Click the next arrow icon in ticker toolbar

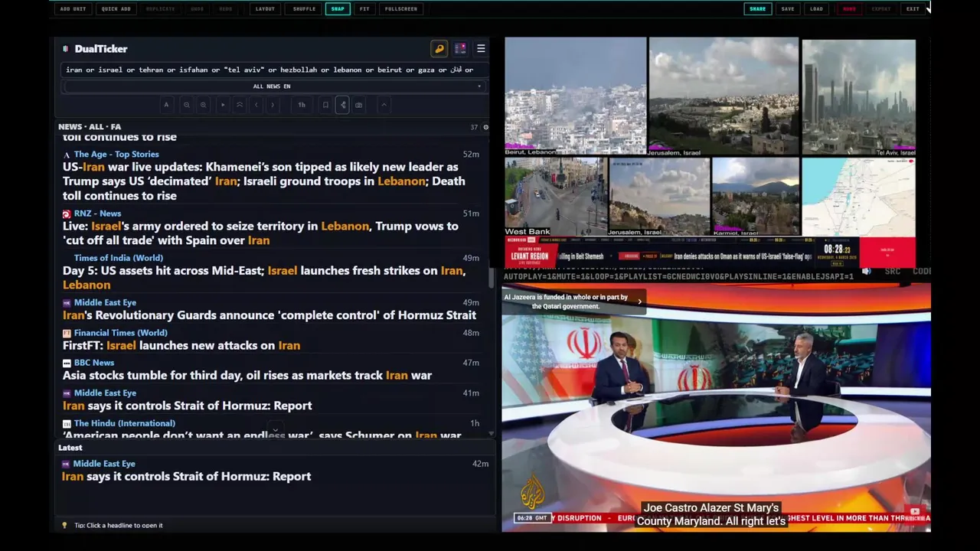273,105
